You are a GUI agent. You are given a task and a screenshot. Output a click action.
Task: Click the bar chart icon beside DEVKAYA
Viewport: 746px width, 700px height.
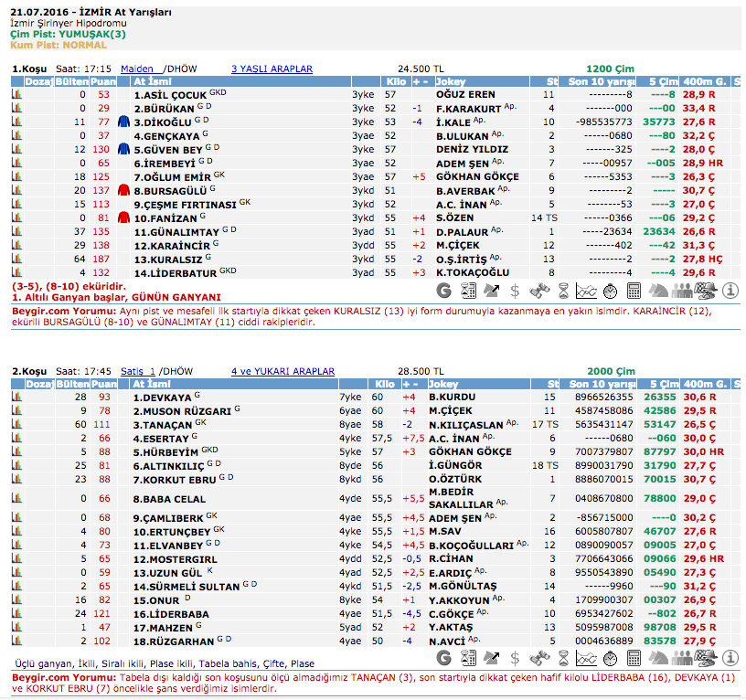coord(16,398)
